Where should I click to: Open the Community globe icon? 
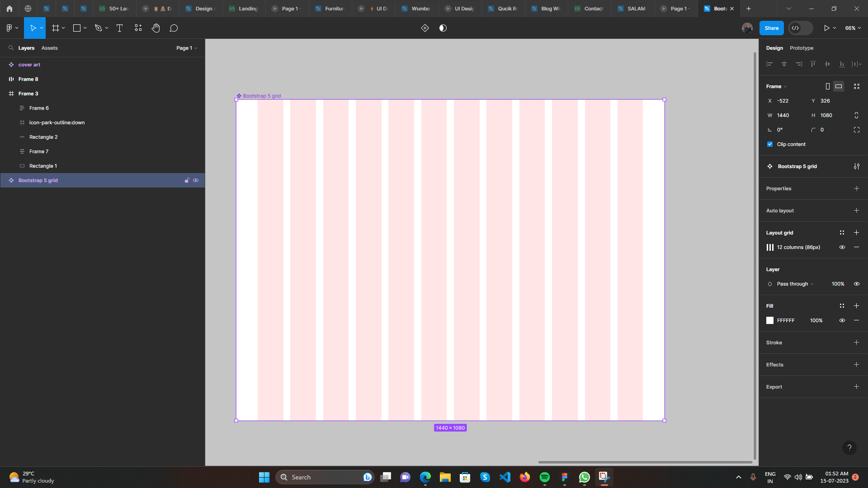[28, 9]
